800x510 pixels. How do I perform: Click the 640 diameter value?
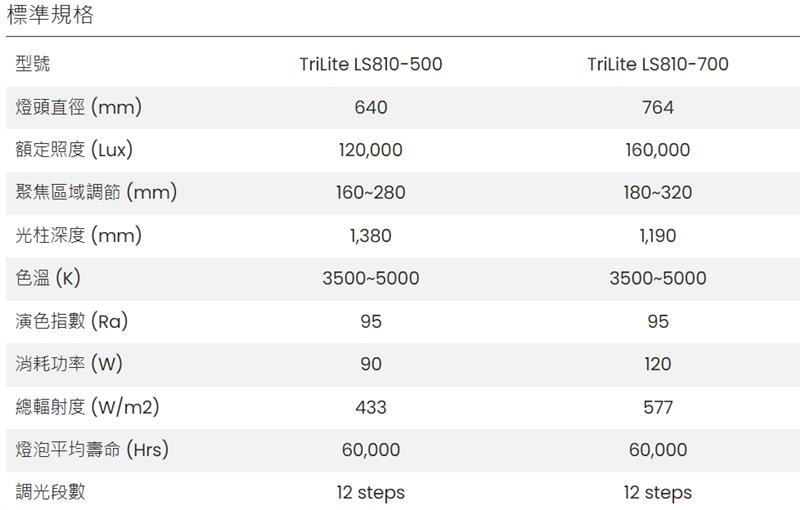click(x=371, y=108)
